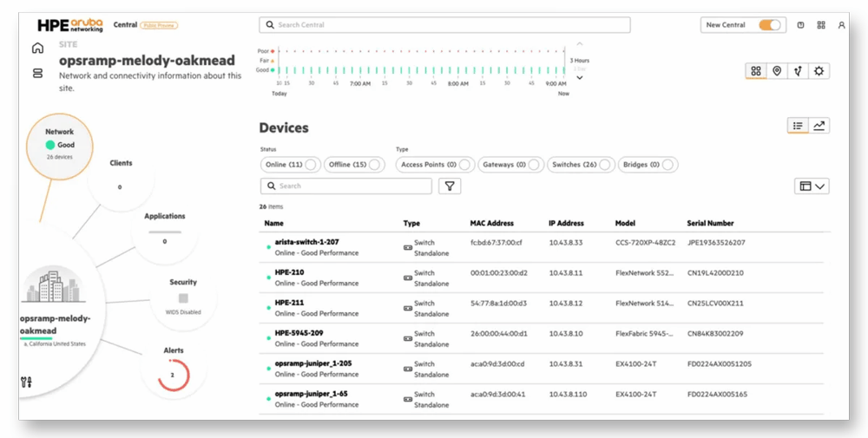Viewport: 868px width, 438px height.
Task: Click model CCS-720XP-48ZC2
Action: point(646,243)
